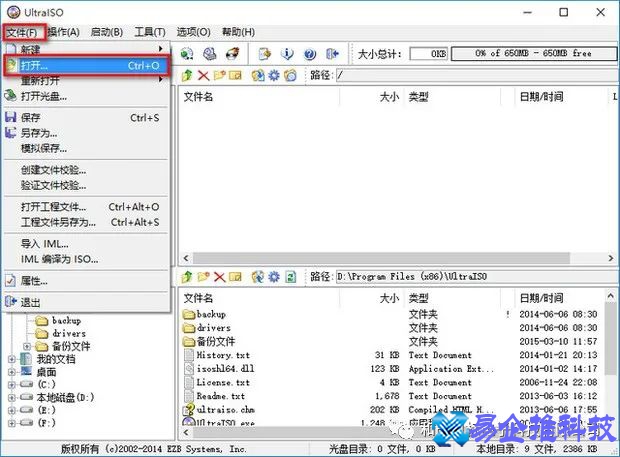
Task: Expand the 桌面 tree node
Action: click(x=12, y=371)
